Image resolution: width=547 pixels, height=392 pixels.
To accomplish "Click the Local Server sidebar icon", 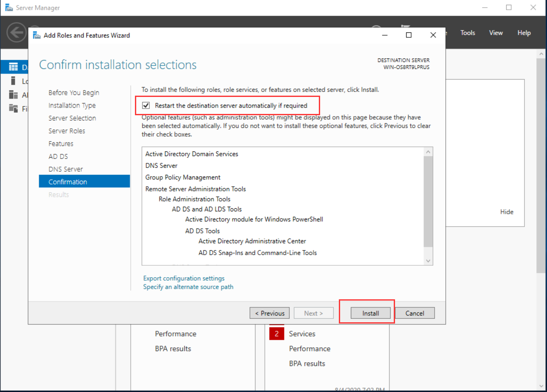I will pyautogui.click(x=14, y=81).
